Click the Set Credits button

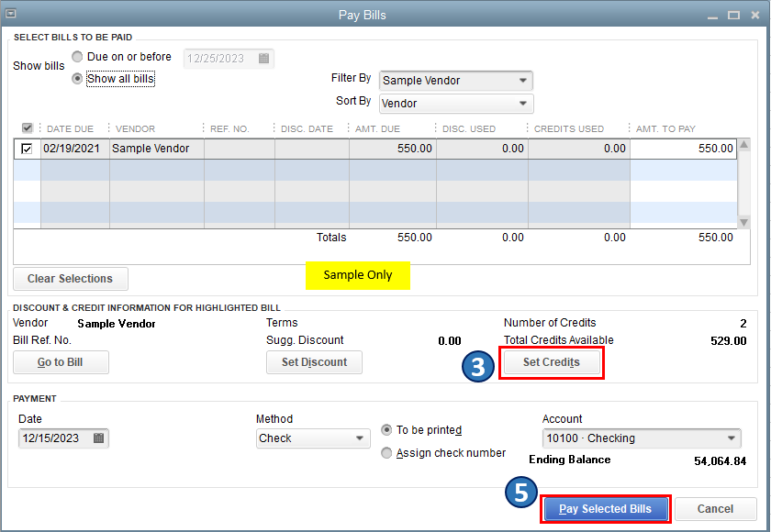(551, 362)
